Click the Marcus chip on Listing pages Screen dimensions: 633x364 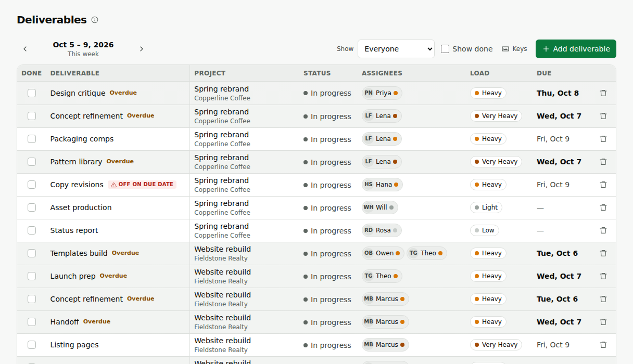click(385, 345)
